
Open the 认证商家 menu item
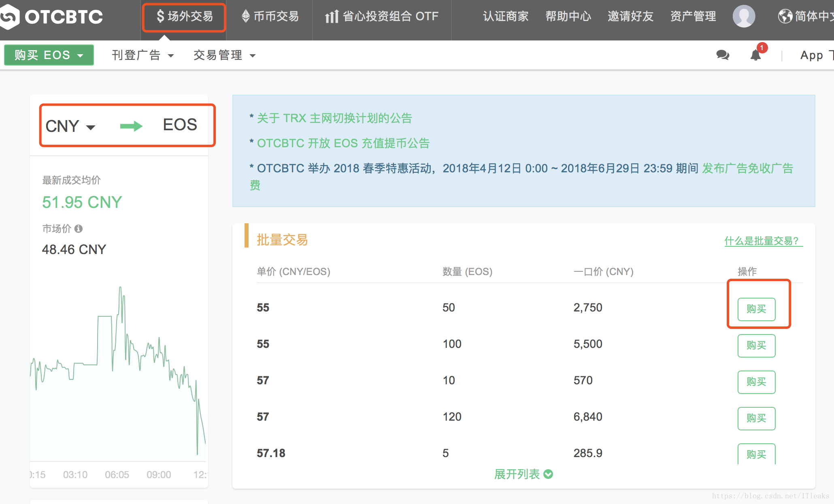(506, 16)
